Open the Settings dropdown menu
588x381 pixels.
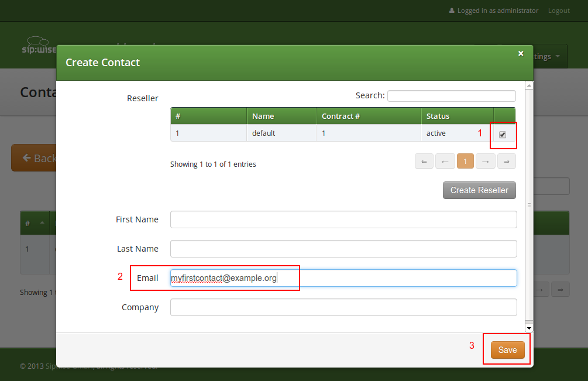550,57
